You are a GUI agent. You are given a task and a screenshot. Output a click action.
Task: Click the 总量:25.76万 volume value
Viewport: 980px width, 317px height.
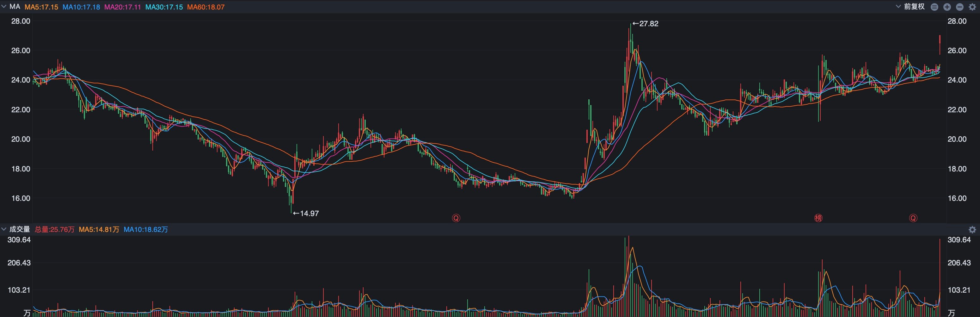tap(54, 229)
